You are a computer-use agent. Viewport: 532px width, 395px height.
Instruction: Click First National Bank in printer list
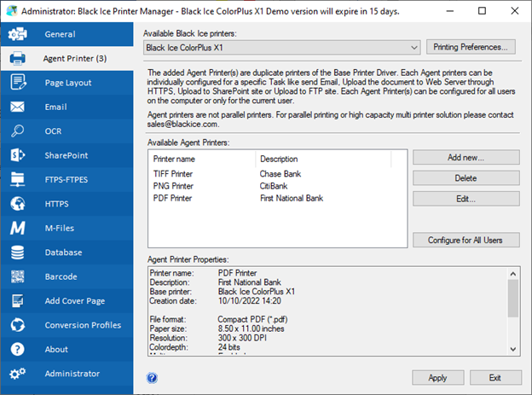click(292, 198)
